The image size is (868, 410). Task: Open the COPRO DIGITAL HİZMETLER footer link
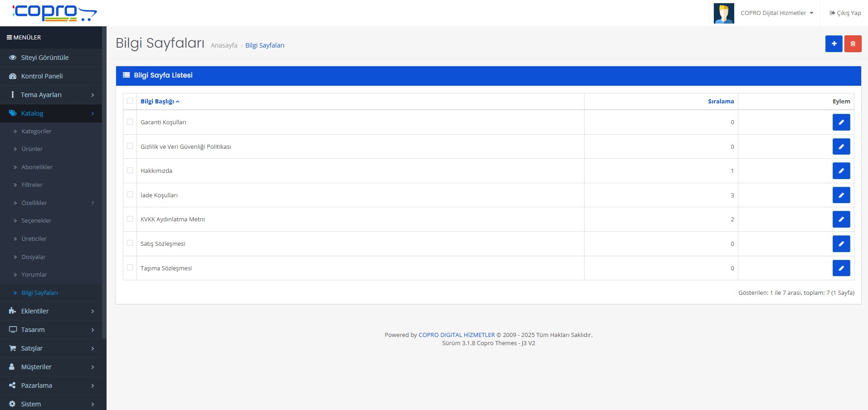coord(456,335)
